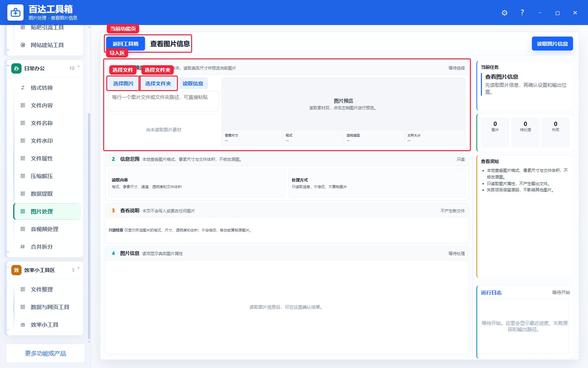
Task: Click the 失败 count card
Action: click(555, 132)
